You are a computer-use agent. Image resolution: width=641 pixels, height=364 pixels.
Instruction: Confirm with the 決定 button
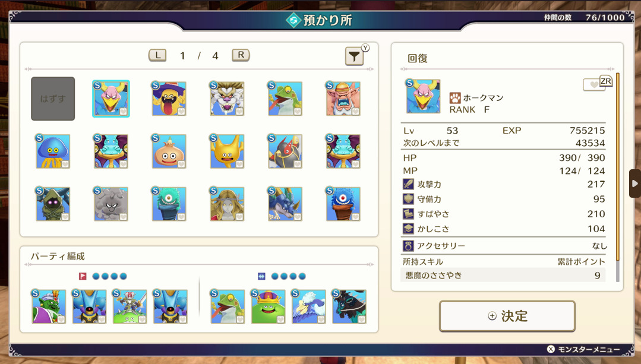(x=507, y=316)
